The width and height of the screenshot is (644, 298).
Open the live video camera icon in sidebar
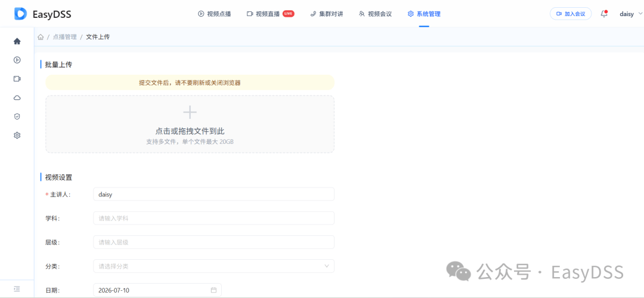click(17, 79)
